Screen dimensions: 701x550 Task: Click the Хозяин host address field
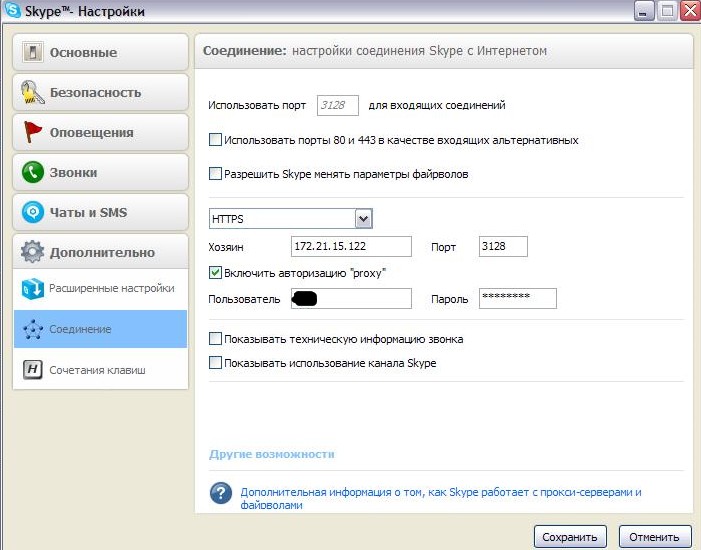351,247
